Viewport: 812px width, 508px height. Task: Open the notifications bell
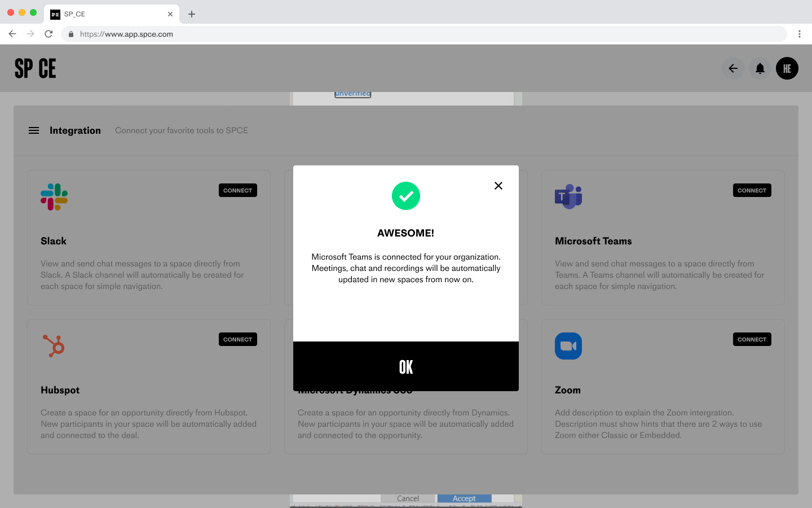[x=760, y=69]
